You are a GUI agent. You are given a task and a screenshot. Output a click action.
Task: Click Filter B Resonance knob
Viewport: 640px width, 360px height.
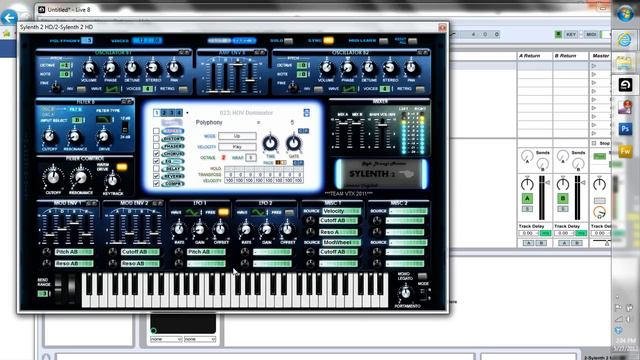click(x=75, y=136)
